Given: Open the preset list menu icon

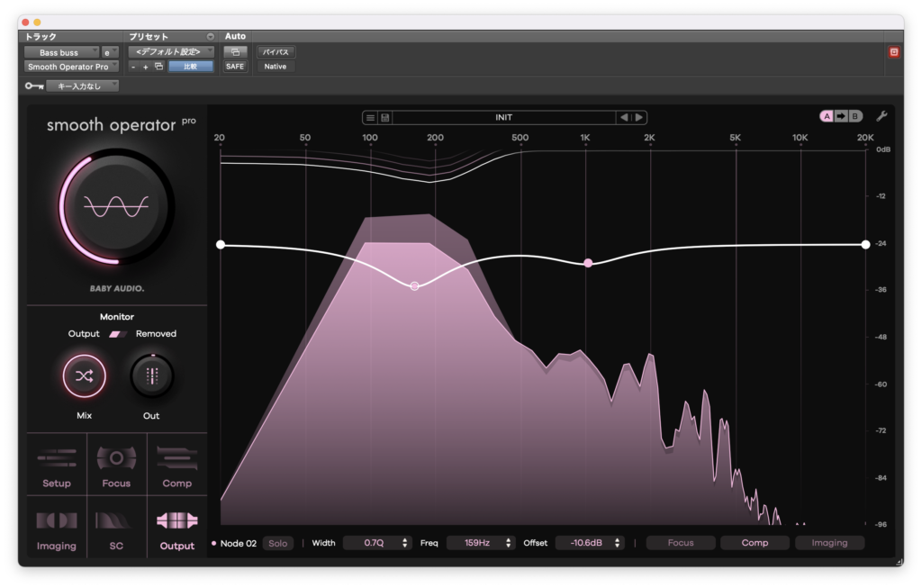Looking at the screenshot, I should click(x=370, y=118).
